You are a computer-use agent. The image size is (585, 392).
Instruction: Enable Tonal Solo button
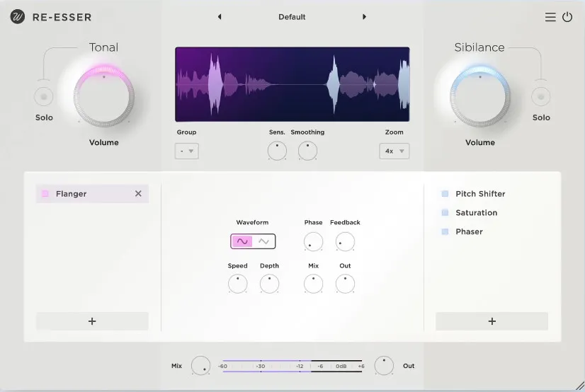[x=44, y=96]
